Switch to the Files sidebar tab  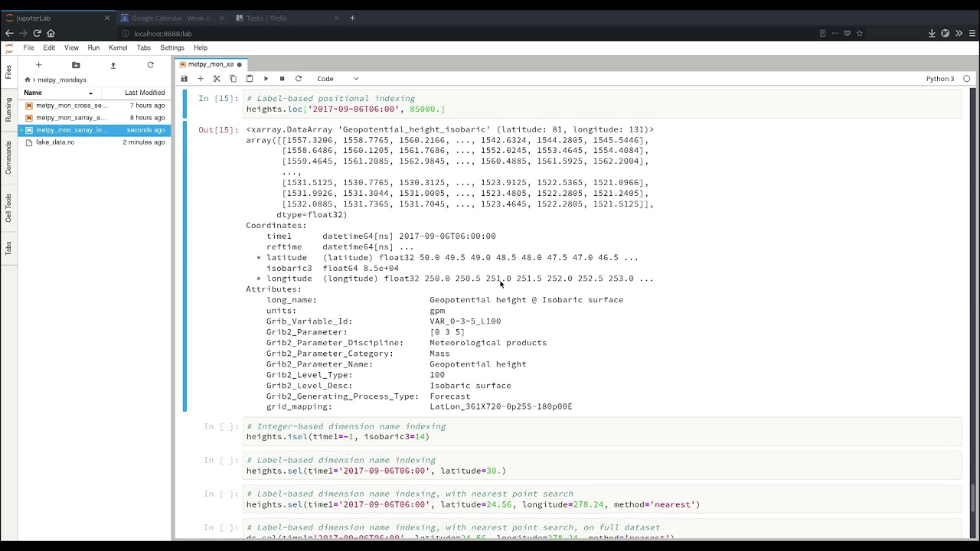(x=8, y=72)
